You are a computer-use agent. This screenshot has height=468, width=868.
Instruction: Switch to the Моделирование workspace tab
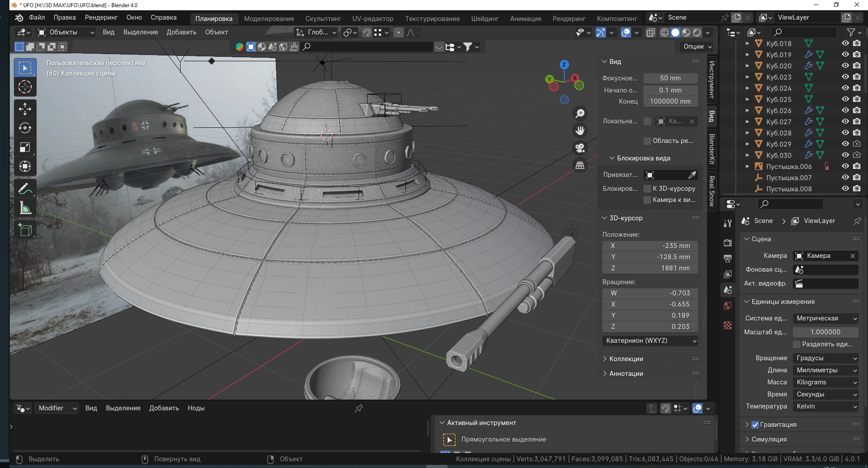coord(269,18)
